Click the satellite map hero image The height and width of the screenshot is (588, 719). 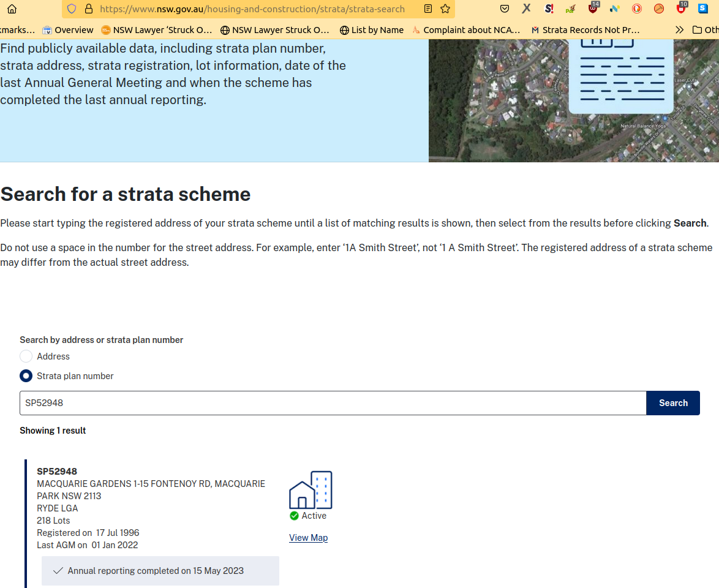(x=574, y=100)
